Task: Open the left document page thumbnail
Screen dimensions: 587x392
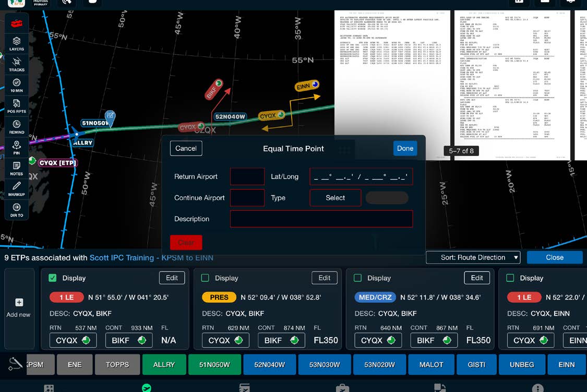Action: pyautogui.click(x=392, y=86)
